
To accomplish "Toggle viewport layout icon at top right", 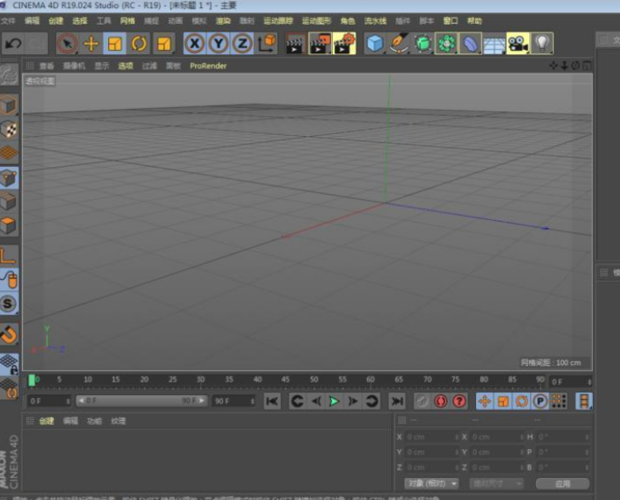I will pyautogui.click(x=587, y=66).
